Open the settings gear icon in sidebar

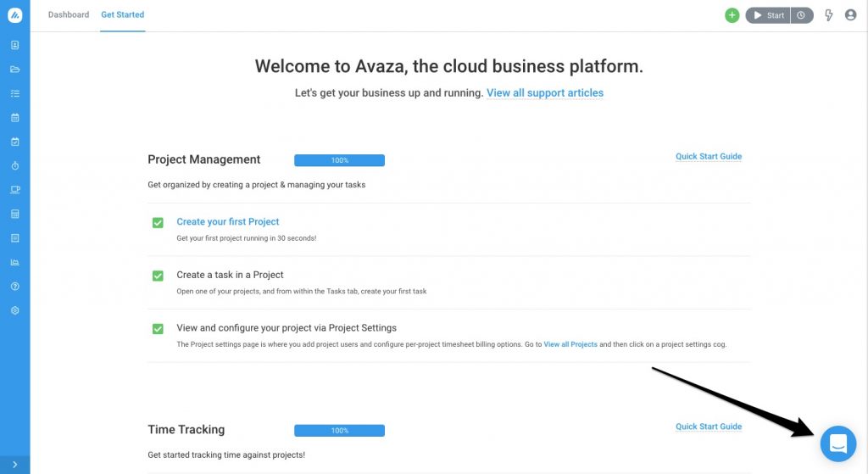15,310
